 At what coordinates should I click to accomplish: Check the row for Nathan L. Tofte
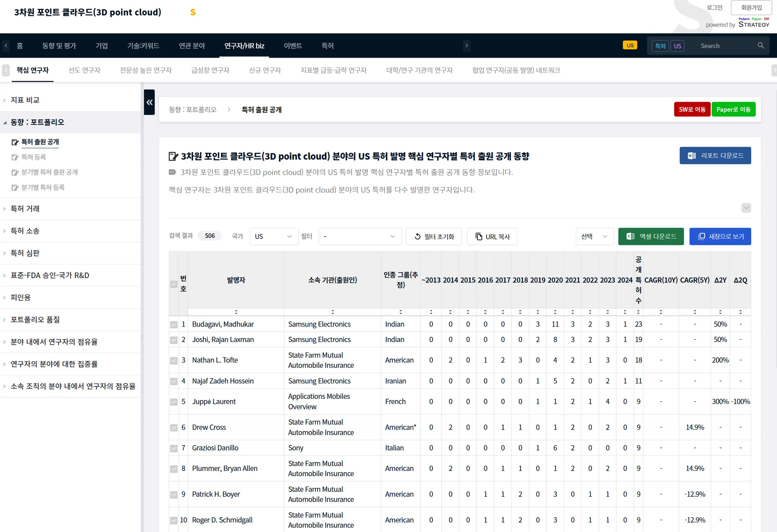coord(174,360)
